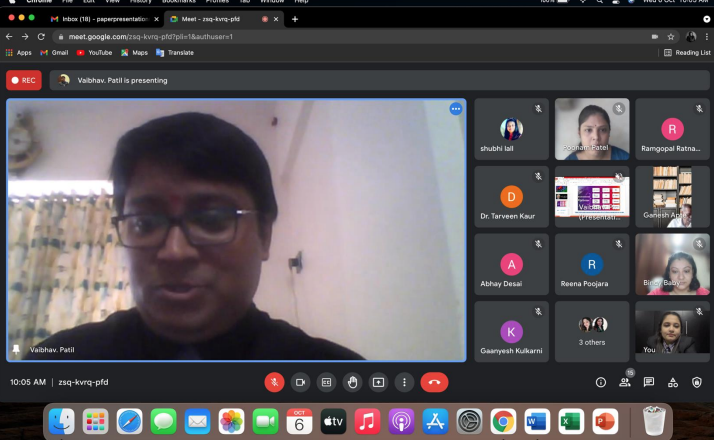Select Bincy Baby video tile
Viewport: 714px width, 440px height.
point(672,264)
